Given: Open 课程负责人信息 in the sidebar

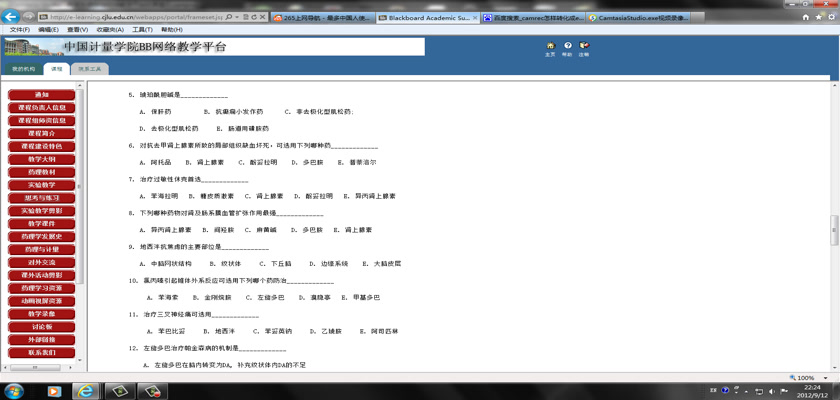Looking at the screenshot, I should click(x=41, y=108).
